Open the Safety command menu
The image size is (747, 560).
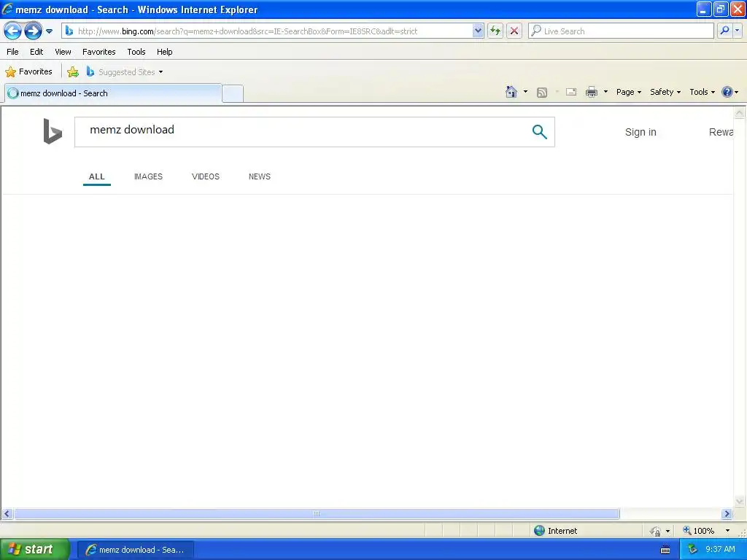coord(665,92)
